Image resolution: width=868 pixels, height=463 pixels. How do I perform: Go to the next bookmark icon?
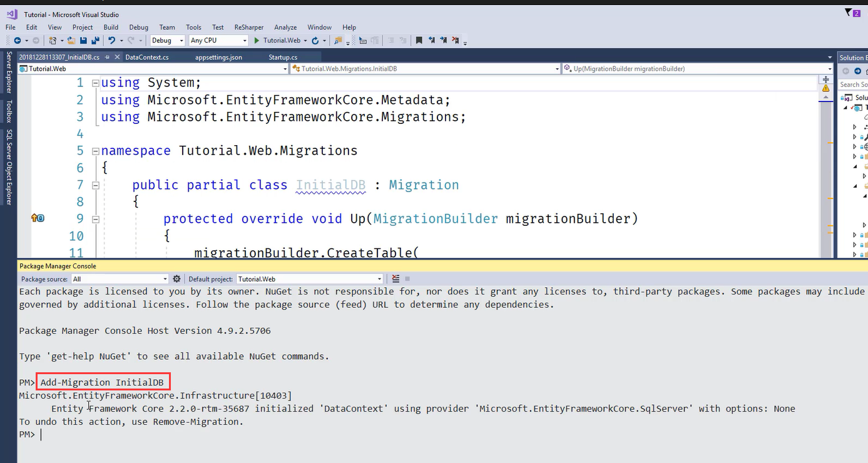[x=443, y=40]
